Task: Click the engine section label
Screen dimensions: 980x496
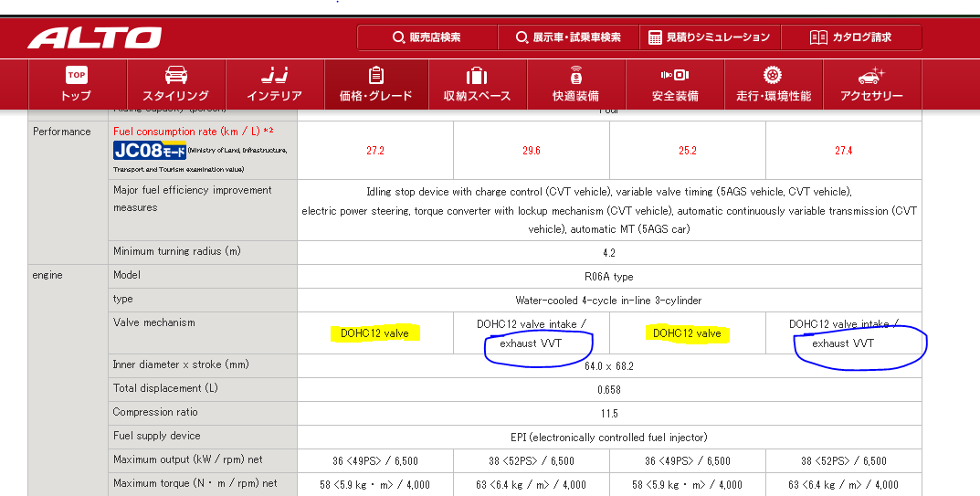Action: [47, 275]
